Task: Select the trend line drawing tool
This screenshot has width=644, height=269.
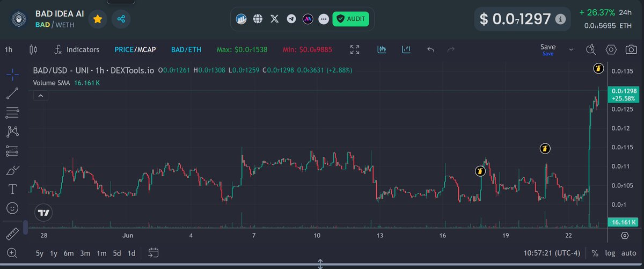Action: point(12,93)
